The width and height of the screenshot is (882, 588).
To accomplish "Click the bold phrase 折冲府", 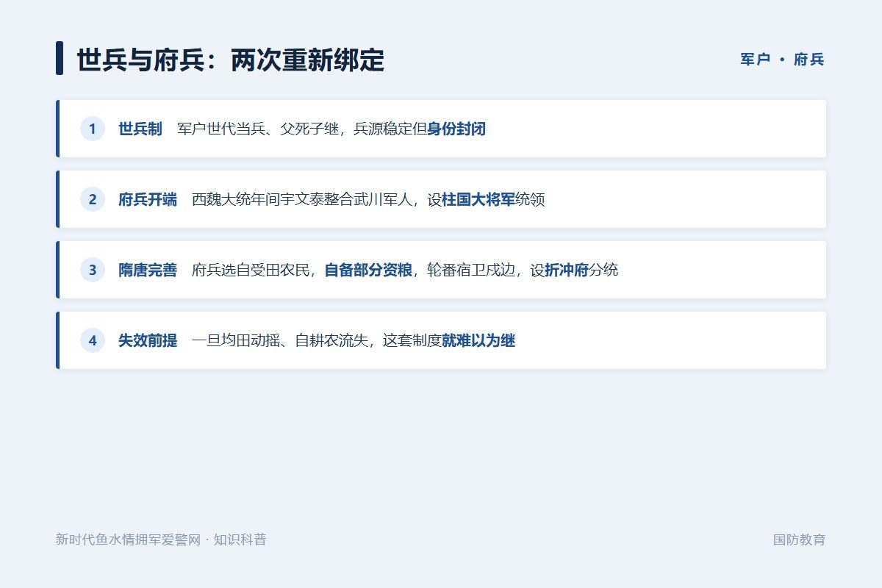I will tap(567, 270).
